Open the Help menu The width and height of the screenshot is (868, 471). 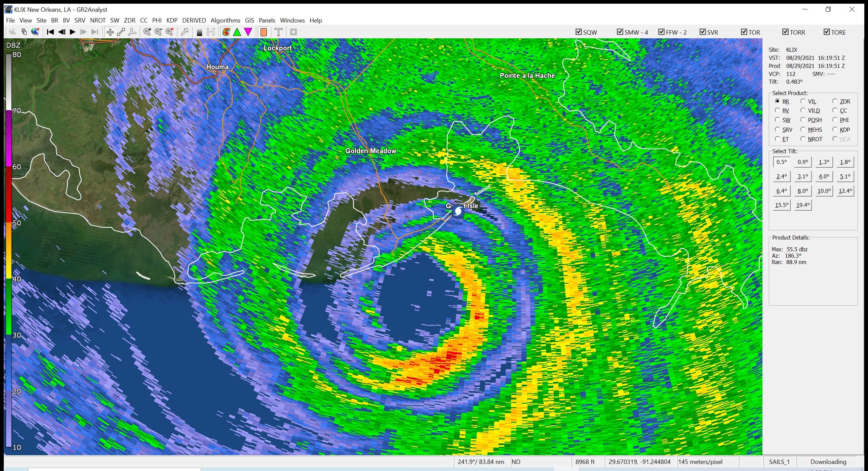(x=316, y=20)
